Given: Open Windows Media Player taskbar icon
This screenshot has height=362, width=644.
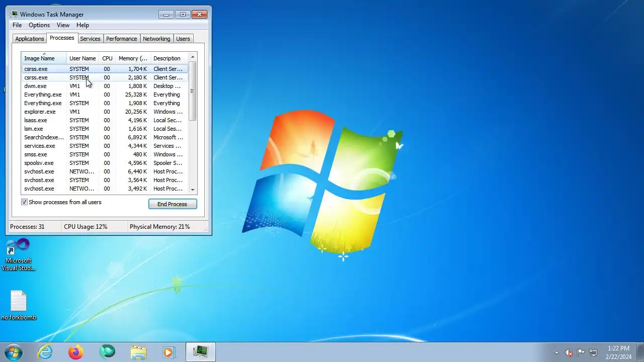Looking at the screenshot, I should coord(169,352).
